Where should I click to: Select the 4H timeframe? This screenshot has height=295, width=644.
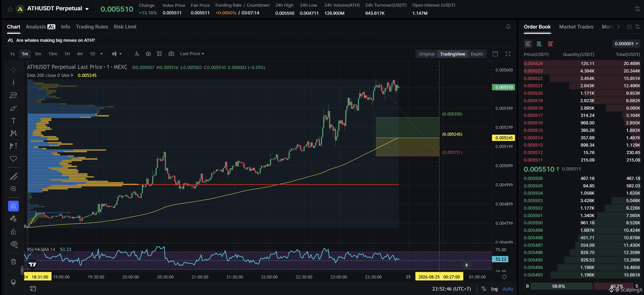[79, 54]
